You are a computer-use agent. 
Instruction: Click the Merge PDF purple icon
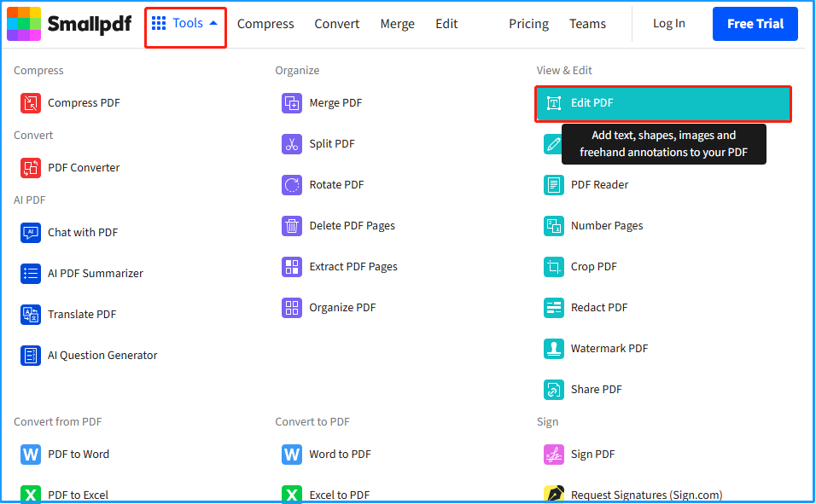[x=292, y=103]
